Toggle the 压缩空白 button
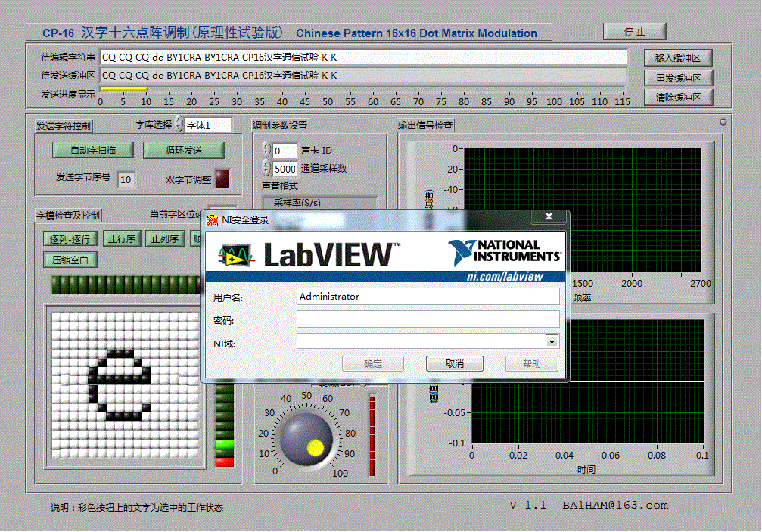 point(70,260)
